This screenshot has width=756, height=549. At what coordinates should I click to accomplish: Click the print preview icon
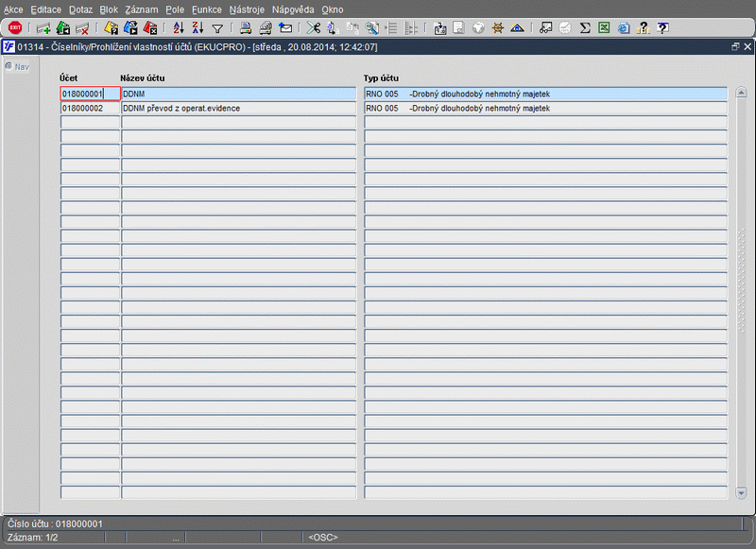pyautogui.click(x=266, y=28)
